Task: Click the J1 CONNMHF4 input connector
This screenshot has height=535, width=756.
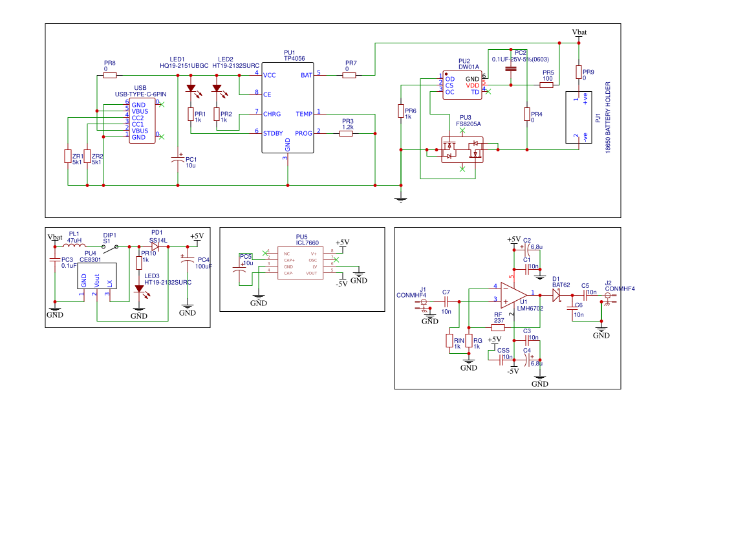Action: [424, 301]
